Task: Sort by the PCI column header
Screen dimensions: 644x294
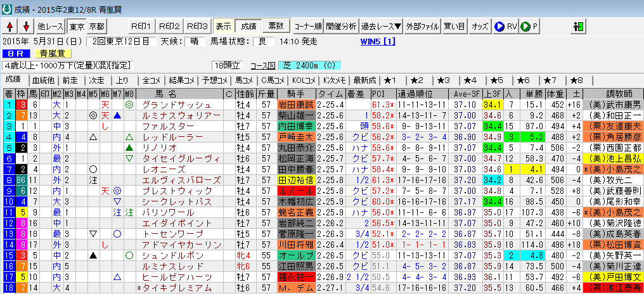Action: [383, 94]
